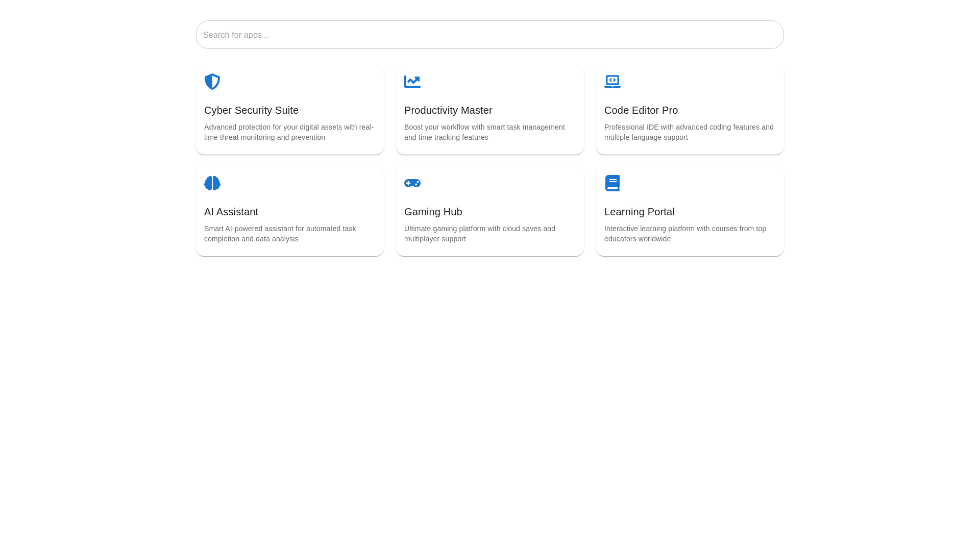The width and height of the screenshot is (980, 551).
Task: Click the laptop code icon on Code Editor Pro
Action: coord(612,82)
